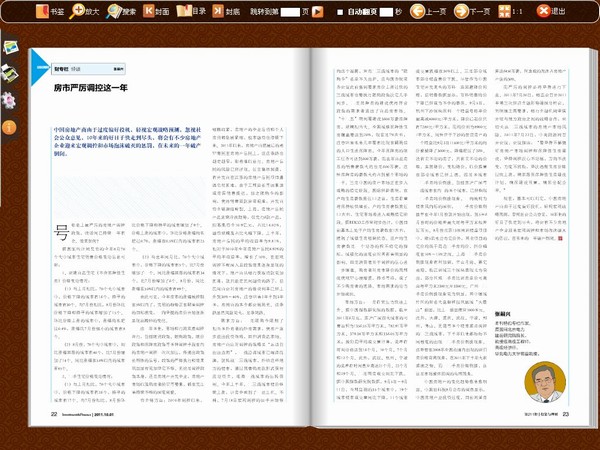600x450 pixels.
Task: Go to 下一页 next page
Action: 472,11
